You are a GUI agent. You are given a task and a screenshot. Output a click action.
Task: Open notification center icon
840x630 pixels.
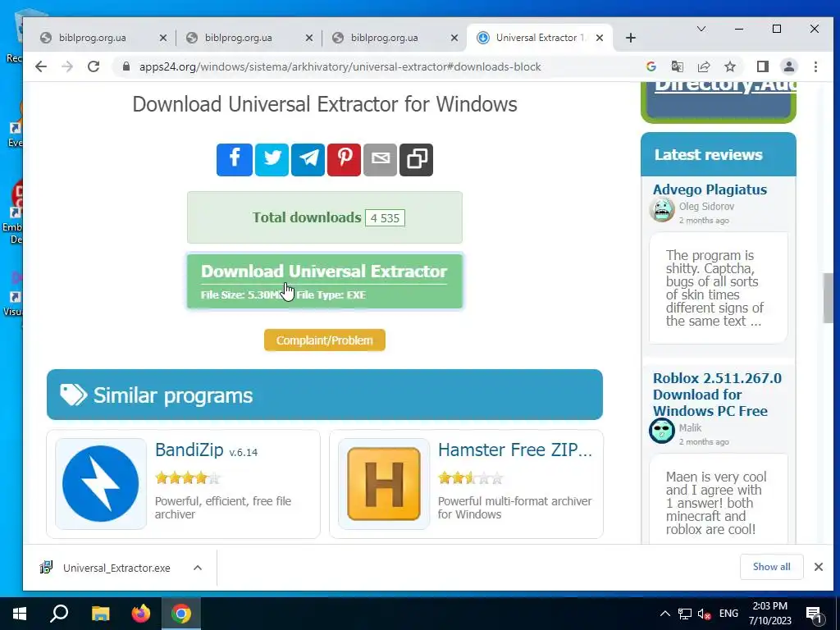(814, 614)
